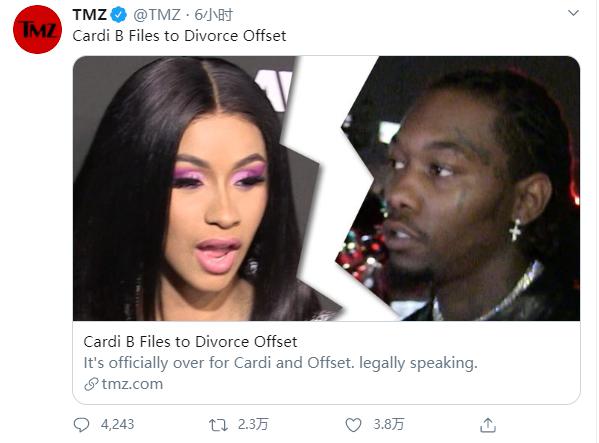Click the @TMZ handle
This screenshot has width=599, height=443.
pos(157,15)
